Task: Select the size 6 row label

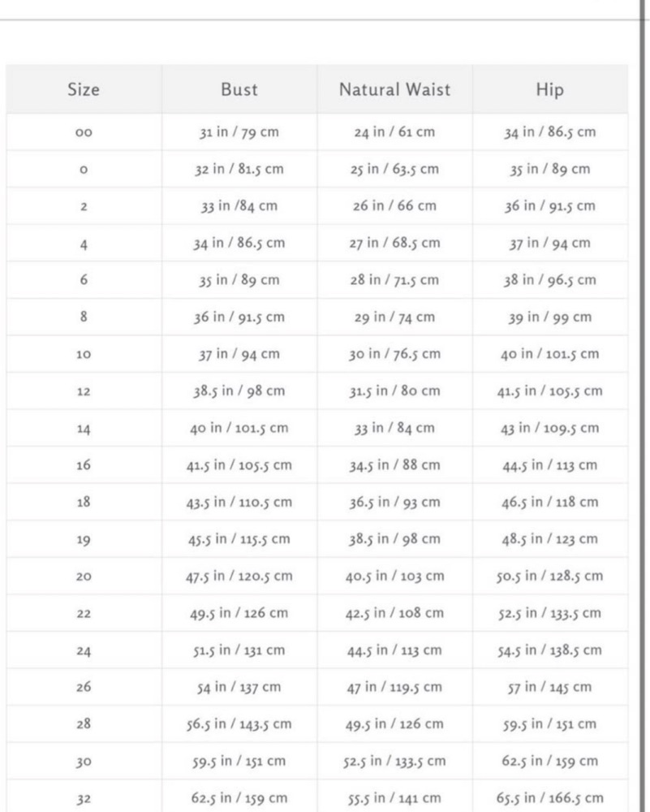Action: [x=84, y=279]
